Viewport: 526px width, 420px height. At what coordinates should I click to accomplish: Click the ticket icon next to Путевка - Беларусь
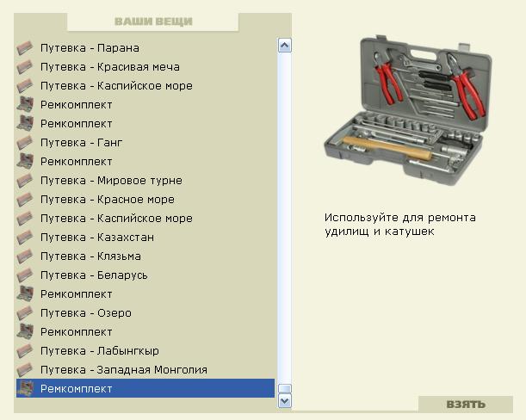coord(25,275)
